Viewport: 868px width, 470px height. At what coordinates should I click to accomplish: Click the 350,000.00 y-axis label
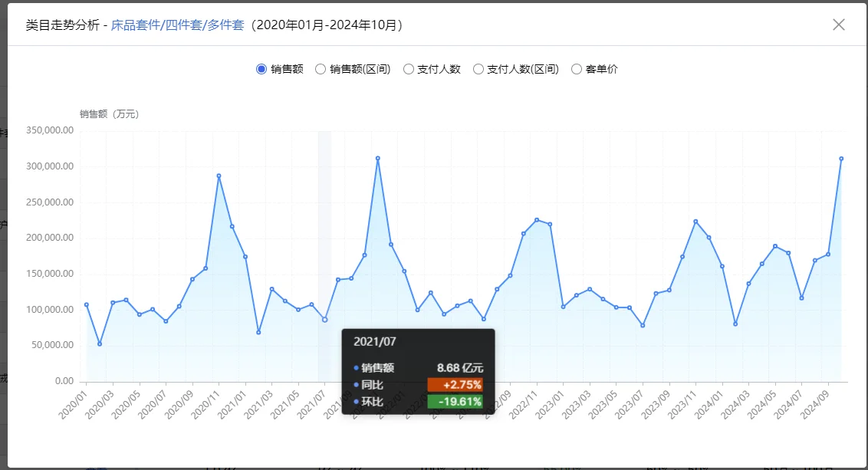[50, 130]
